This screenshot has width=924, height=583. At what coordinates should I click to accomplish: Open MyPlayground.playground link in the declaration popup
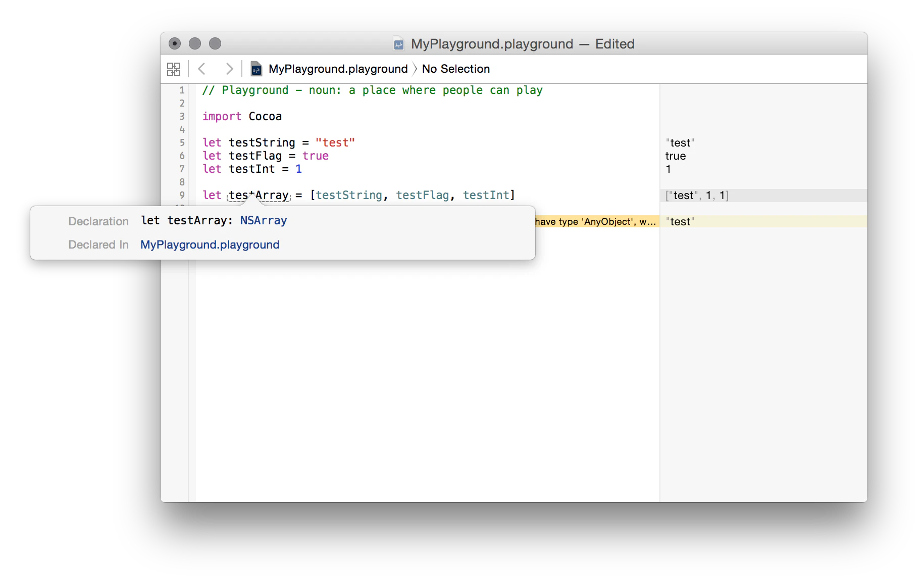click(210, 245)
